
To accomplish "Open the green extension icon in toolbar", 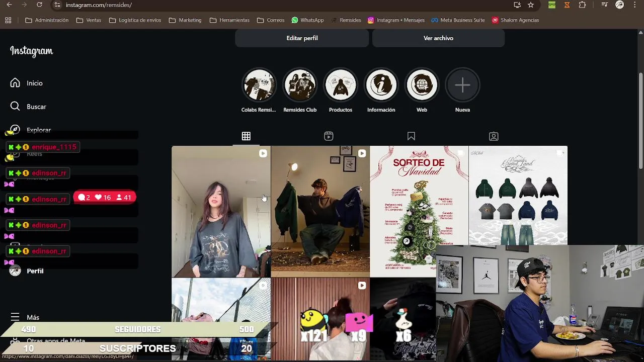I will tap(552, 5).
